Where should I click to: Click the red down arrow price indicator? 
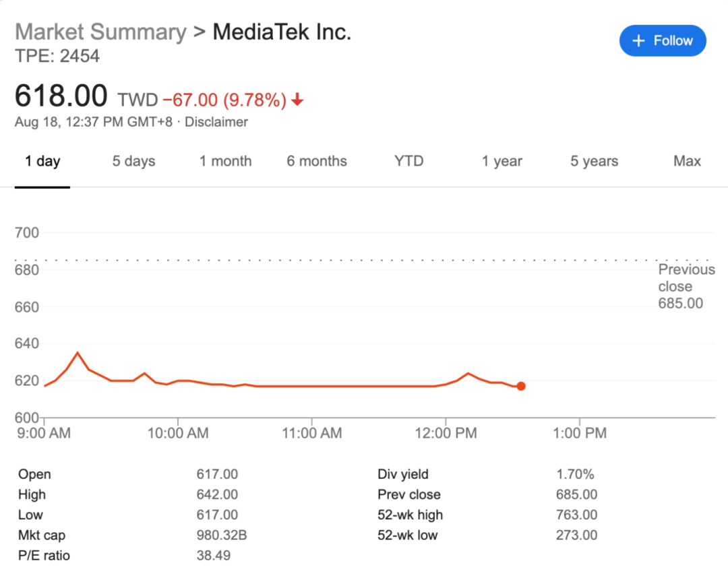tap(297, 100)
